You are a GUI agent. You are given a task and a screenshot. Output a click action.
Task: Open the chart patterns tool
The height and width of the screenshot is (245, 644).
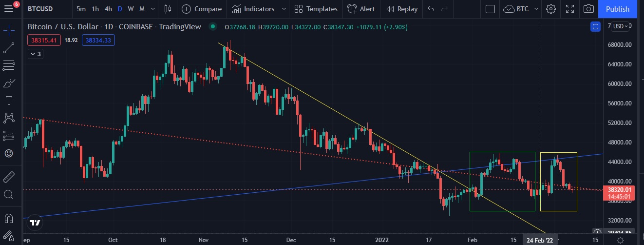tap(9, 118)
